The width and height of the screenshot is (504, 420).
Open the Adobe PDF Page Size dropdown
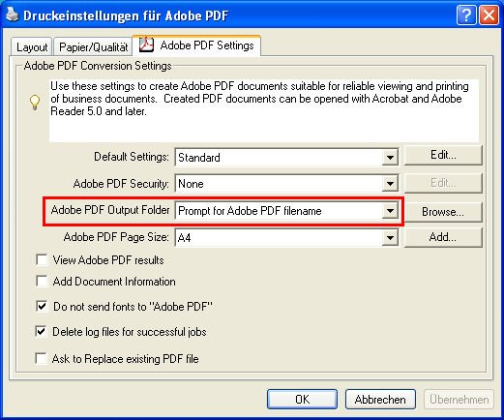[390, 238]
